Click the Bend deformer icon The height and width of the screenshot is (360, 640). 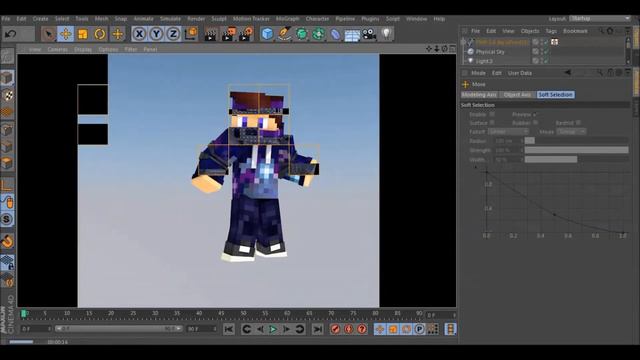pyautogui.click(x=335, y=34)
